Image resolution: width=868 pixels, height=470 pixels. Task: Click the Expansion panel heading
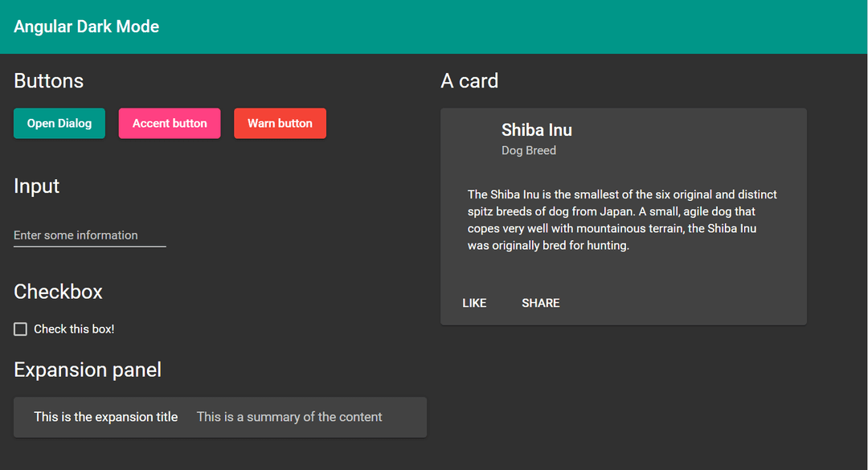click(x=87, y=370)
